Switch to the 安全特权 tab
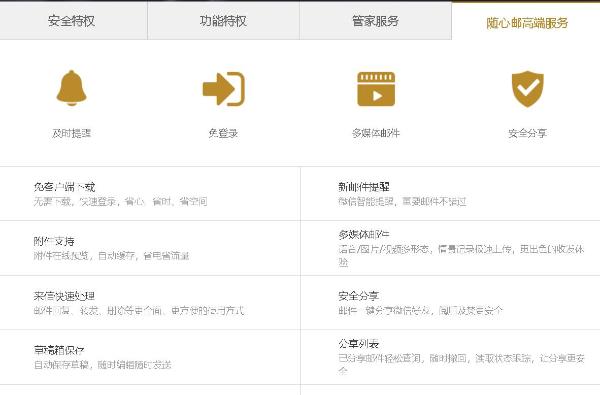600x395 pixels. point(72,21)
